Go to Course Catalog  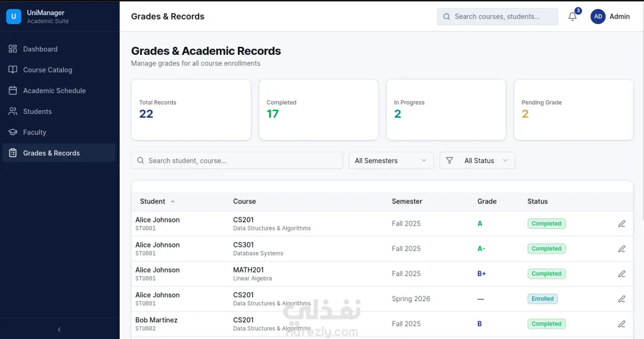pos(47,70)
